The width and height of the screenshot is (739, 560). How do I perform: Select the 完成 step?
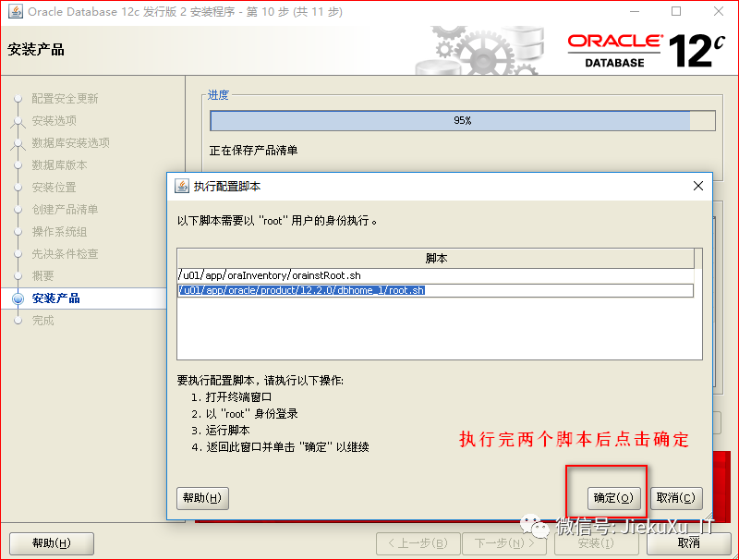click(42, 321)
